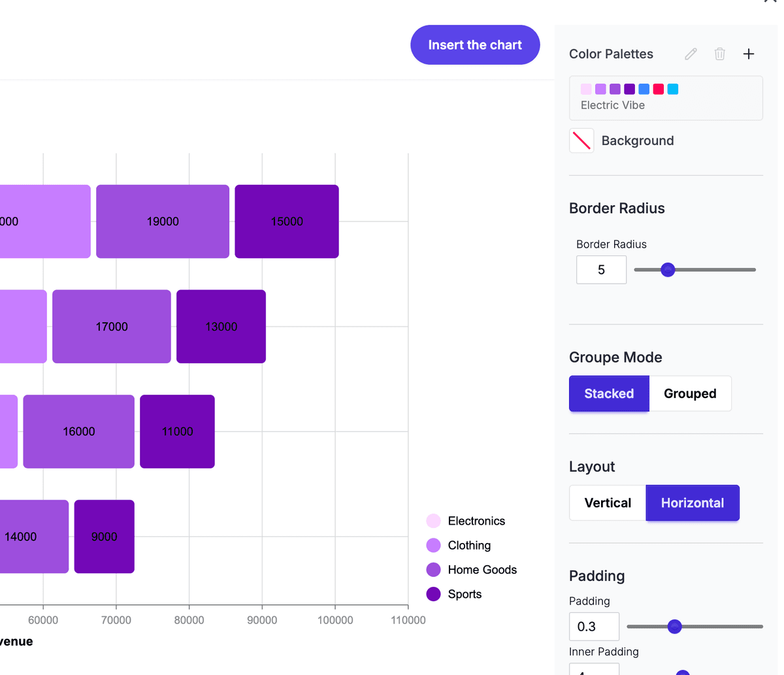Image resolution: width=784 pixels, height=675 pixels.
Task: Click the trash delete palette icon
Action: [719, 54]
